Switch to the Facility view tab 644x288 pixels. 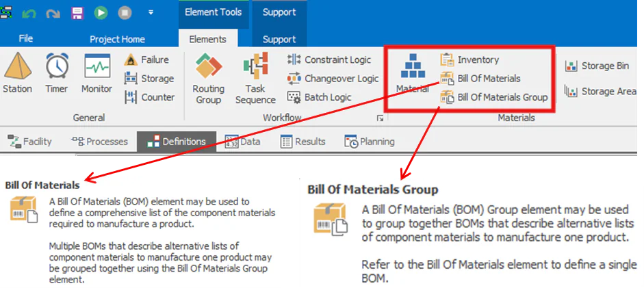[29, 142]
